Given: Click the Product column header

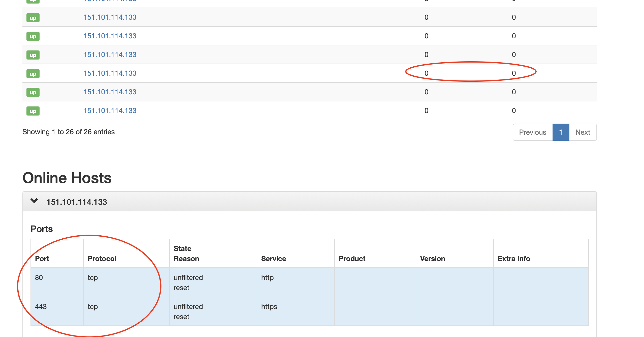Looking at the screenshot, I should click(375, 254).
